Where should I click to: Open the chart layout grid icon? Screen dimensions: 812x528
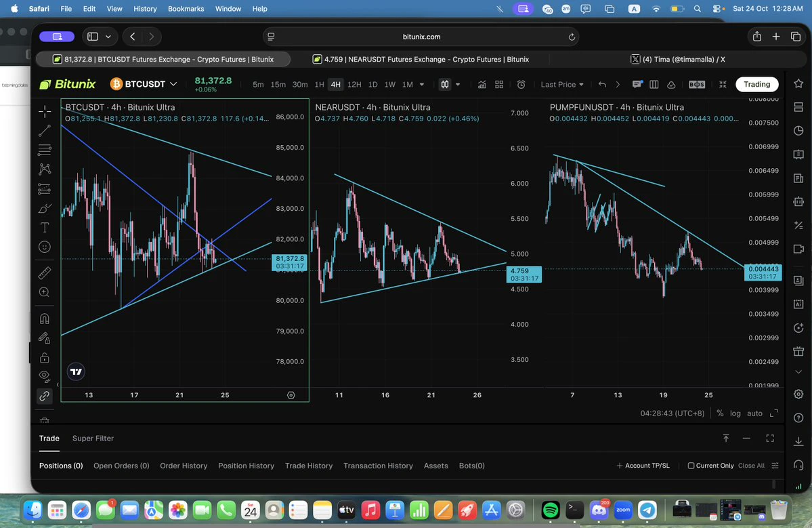pyautogui.click(x=499, y=85)
